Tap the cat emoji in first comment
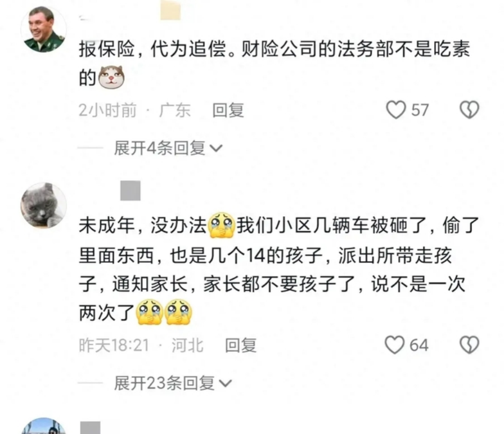Screen dimensions: 504x434 (111, 77)
